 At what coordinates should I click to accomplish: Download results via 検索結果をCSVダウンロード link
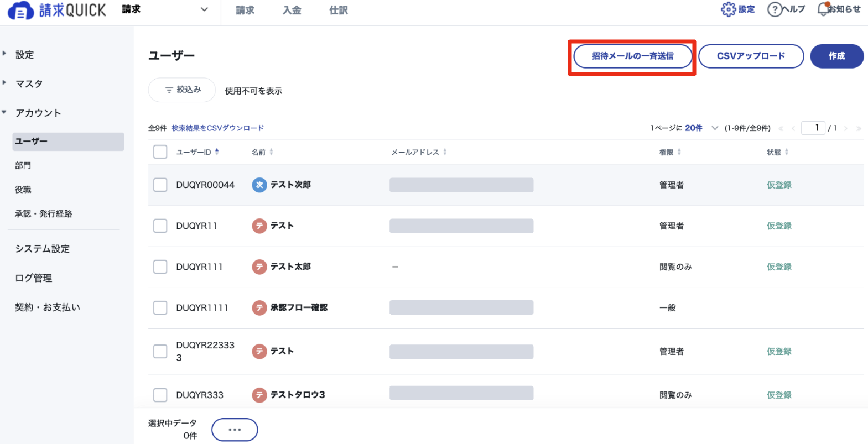click(217, 128)
